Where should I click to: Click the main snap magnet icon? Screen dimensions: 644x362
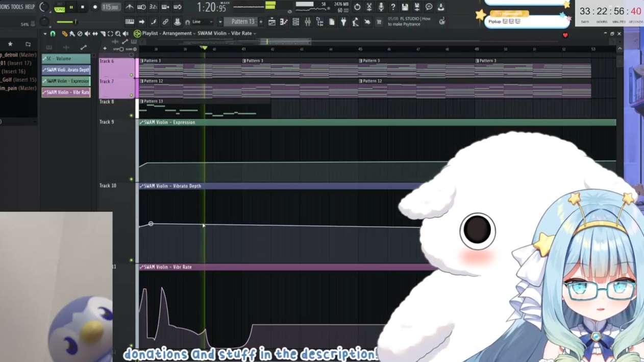pyautogui.click(x=187, y=22)
